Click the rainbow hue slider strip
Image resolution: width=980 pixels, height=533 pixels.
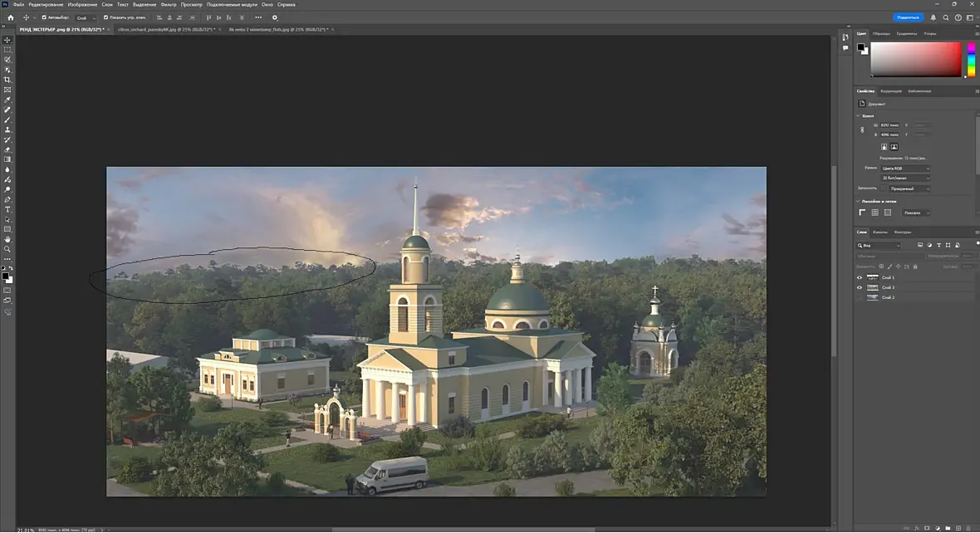pyautogui.click(x=971, y=59)
